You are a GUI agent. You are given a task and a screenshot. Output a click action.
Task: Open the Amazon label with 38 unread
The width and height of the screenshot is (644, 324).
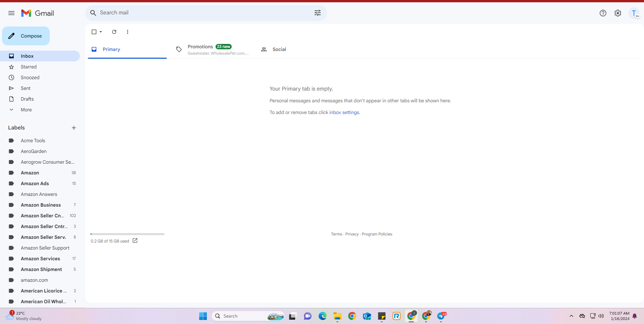click(x=40, y=173)
